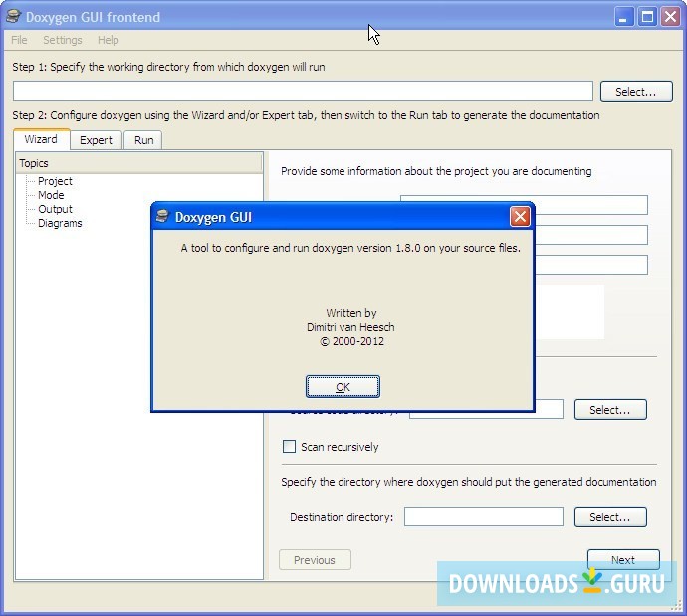
Task: Click the Previous button
Action: pos(315,560)
